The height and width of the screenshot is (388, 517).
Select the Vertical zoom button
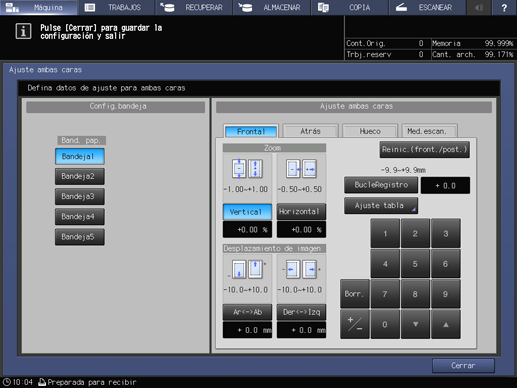pyautogui.click(x=247, y=212)
